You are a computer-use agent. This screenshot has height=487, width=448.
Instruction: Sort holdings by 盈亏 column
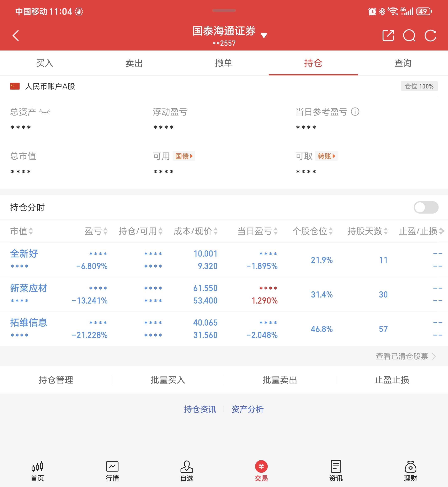point(96,231)
